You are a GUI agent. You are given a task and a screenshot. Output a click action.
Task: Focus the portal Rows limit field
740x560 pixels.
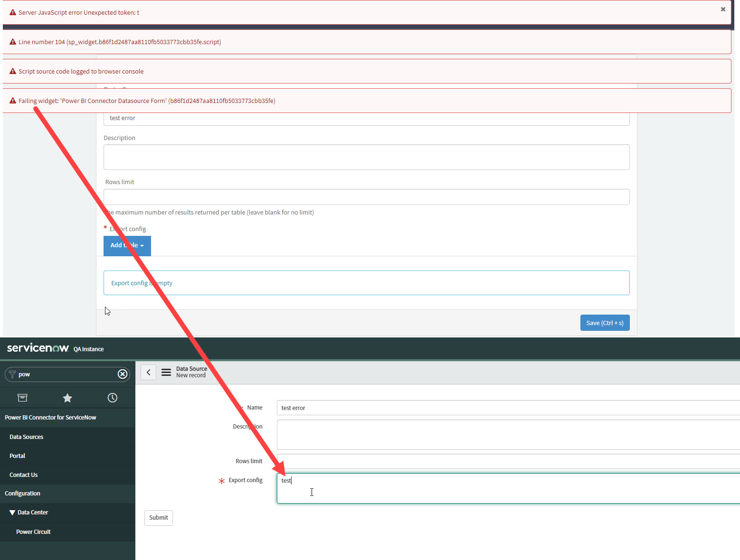point(366,197)
